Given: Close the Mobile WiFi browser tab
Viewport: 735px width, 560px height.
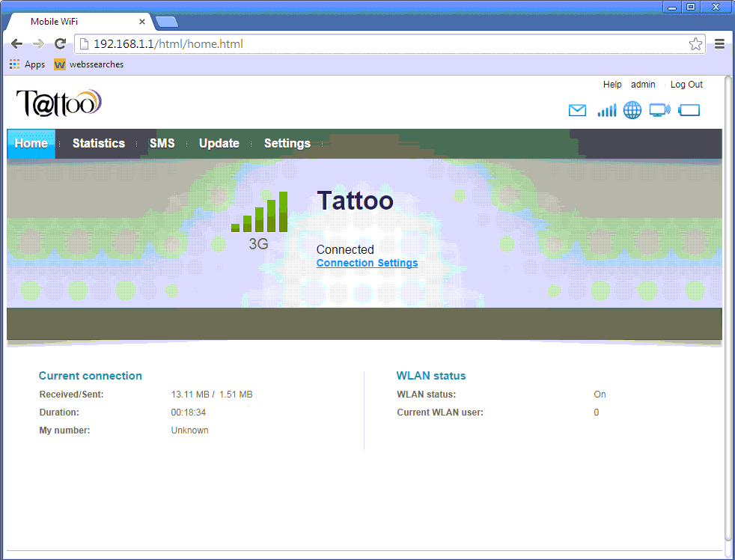Looking at the screenshot, I should (x=142, y=22).
